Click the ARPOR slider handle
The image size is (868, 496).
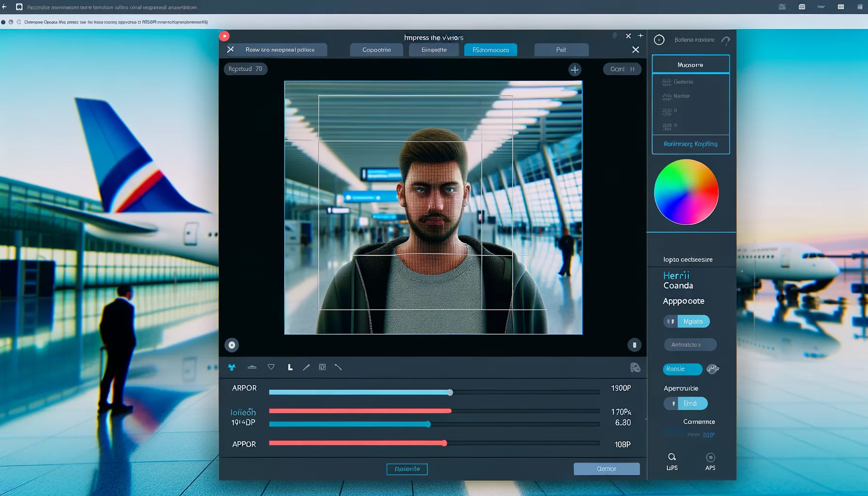(450, 392)
